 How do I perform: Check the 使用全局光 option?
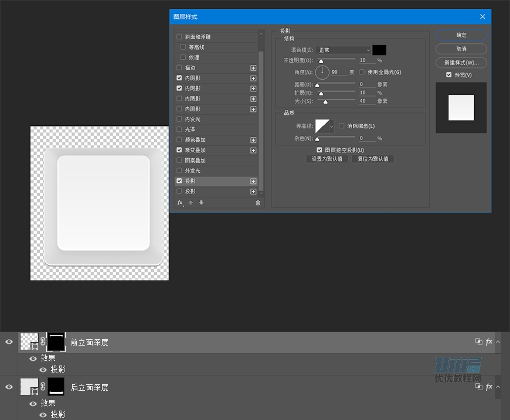coord(362,72)
